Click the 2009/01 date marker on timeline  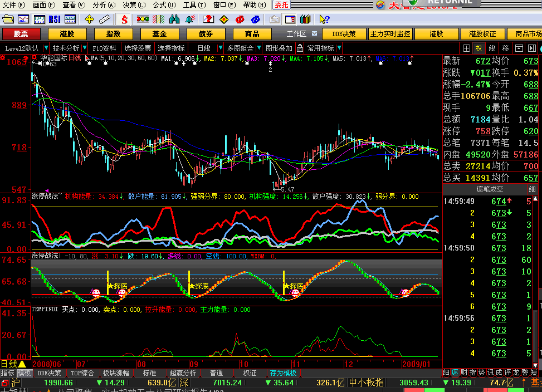(416, 364)
